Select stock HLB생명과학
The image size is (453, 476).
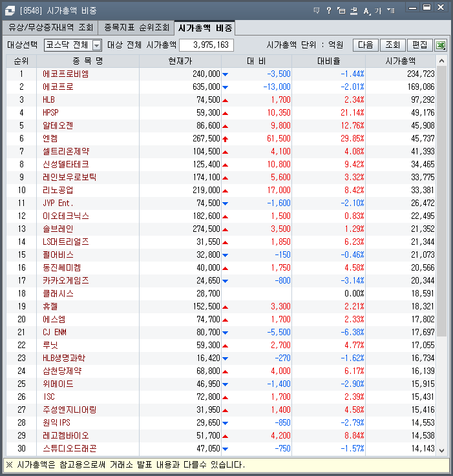(x=64, y=358)
